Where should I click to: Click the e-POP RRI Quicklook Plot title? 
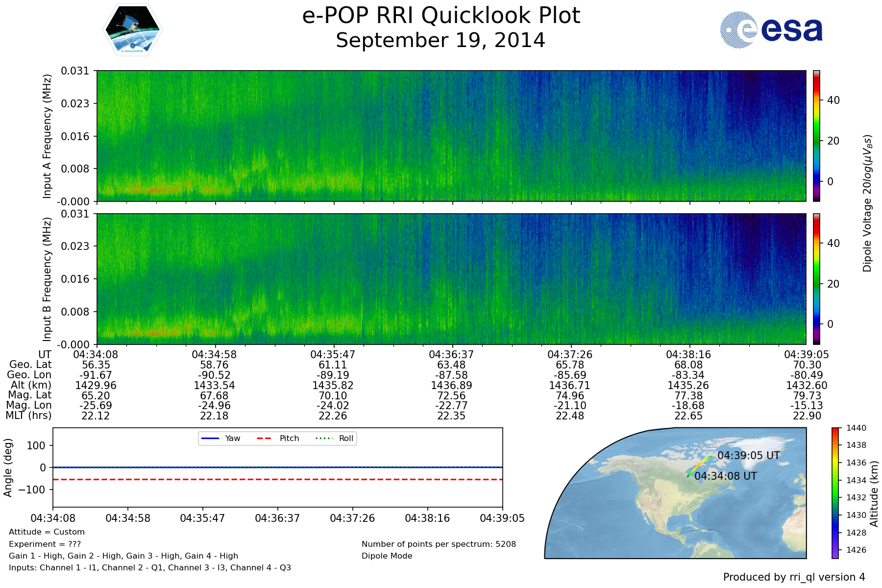click(x=441, y=16)
